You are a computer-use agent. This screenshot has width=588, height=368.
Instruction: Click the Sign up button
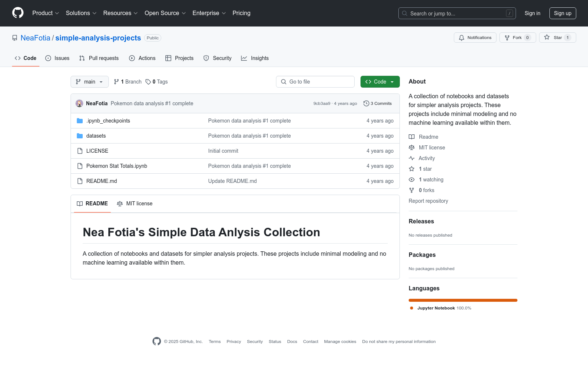(x=563, y=13)
